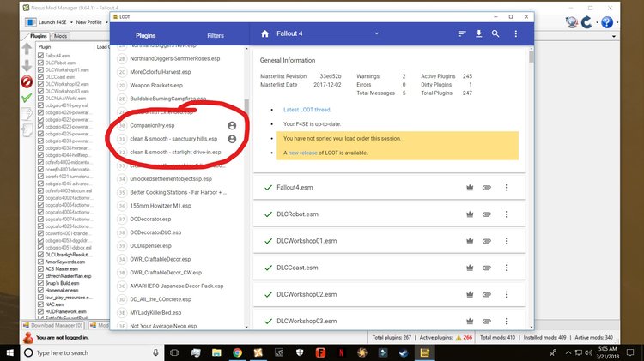This screenshot has height=361, width=644.
Task: Click the Launch F4SE button
Action: [x=46, y=22]
